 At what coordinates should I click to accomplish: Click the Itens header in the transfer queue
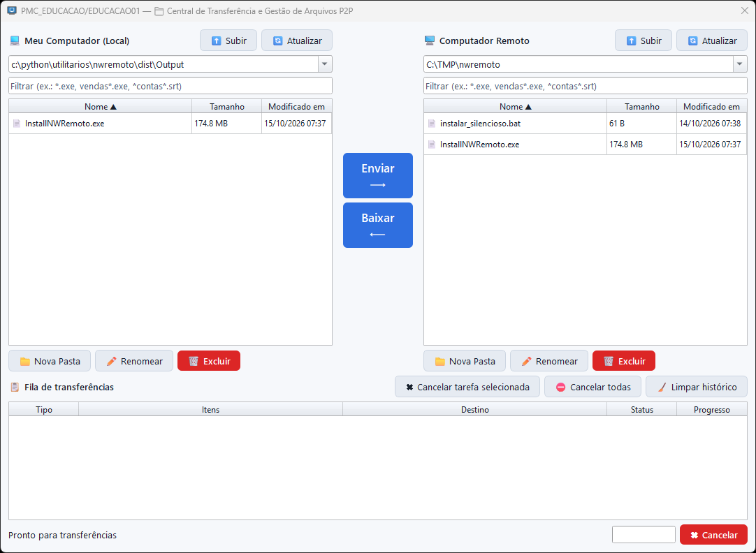pyautogui.click(x=211, y=409)
